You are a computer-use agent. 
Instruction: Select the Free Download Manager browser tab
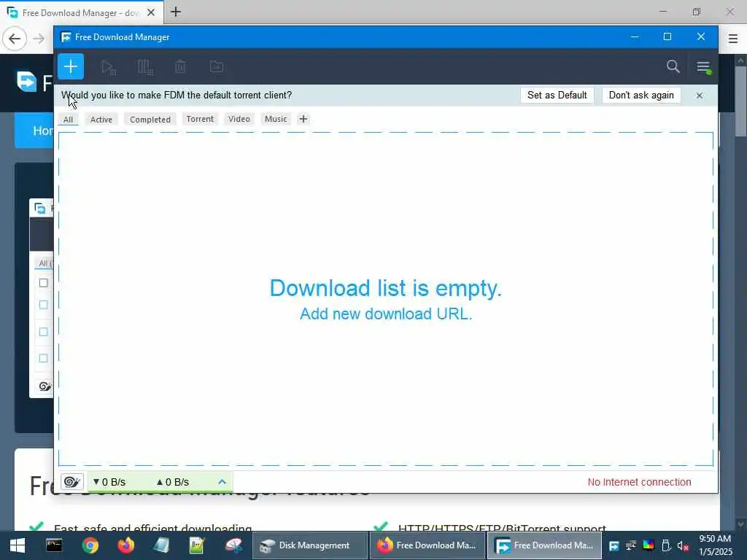(x=82, y=12)
